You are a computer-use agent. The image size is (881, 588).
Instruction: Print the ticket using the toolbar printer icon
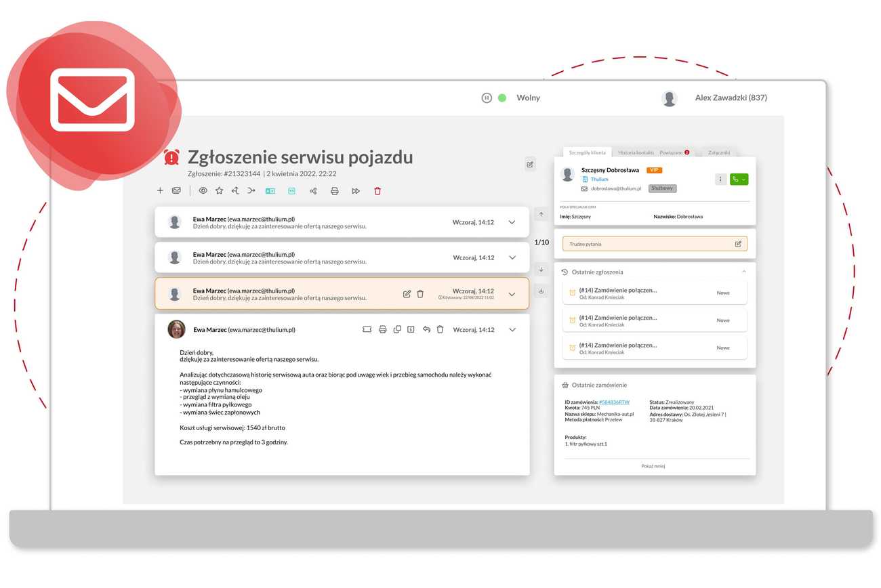(x=334, y=191)
